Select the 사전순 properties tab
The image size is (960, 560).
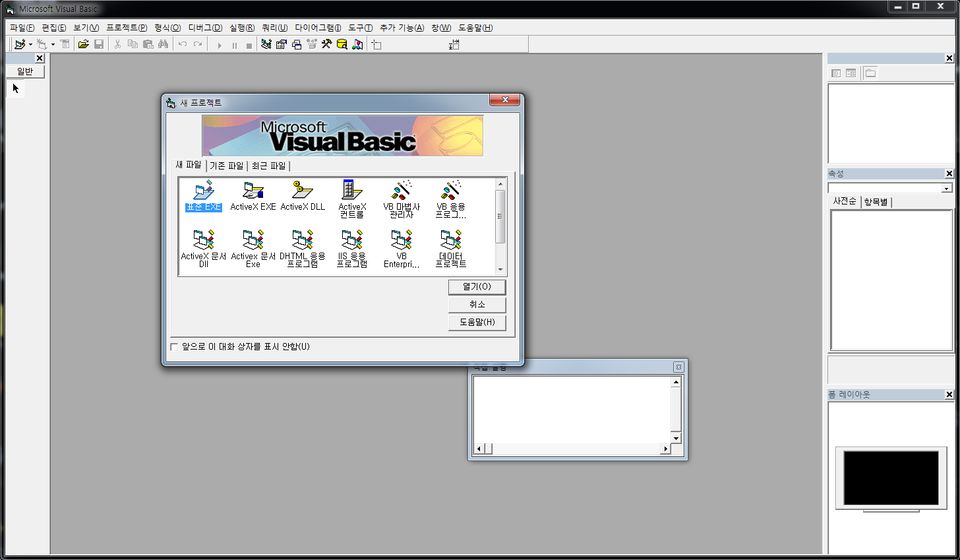tap(844, 201)
